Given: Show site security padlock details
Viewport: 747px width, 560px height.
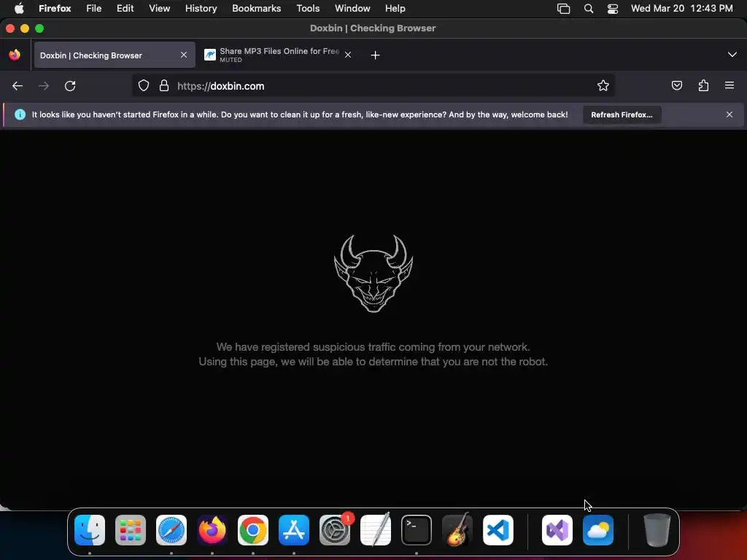Looking at the screenshot, I should coord(164,86).
